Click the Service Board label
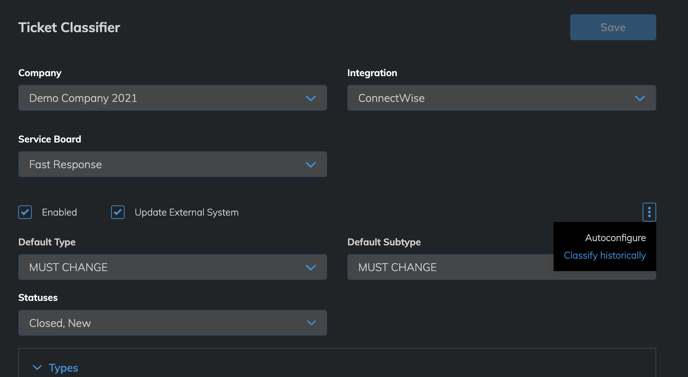The height and width of the screenshot is (377, 688). point(50,139)
